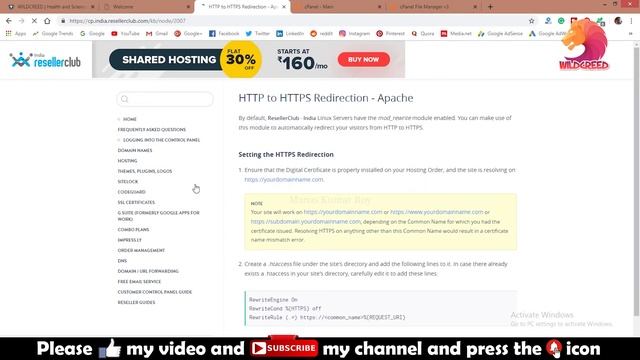Stop loading the page with the X button
640x360 pixels.
tap(34, 21)
